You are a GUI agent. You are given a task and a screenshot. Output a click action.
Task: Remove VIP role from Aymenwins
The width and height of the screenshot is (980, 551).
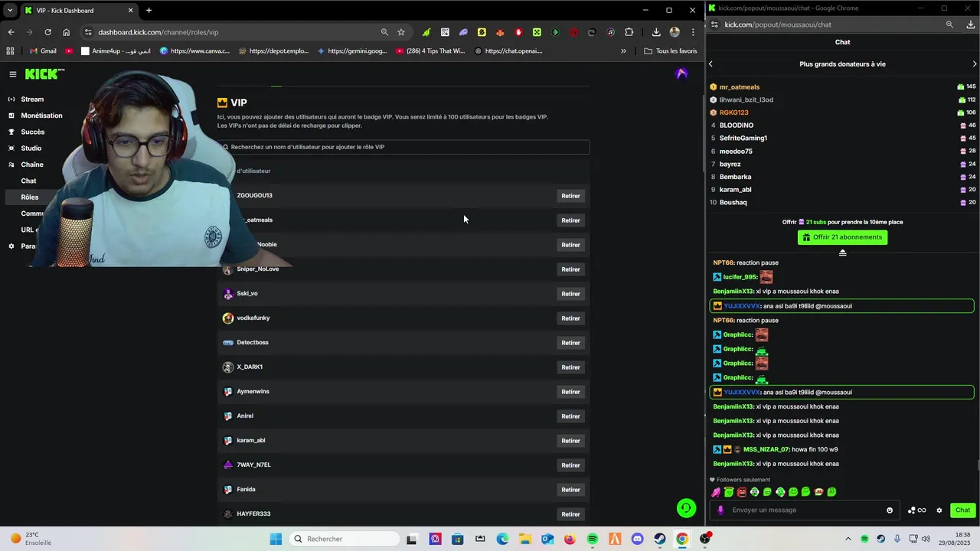(570, 392)
